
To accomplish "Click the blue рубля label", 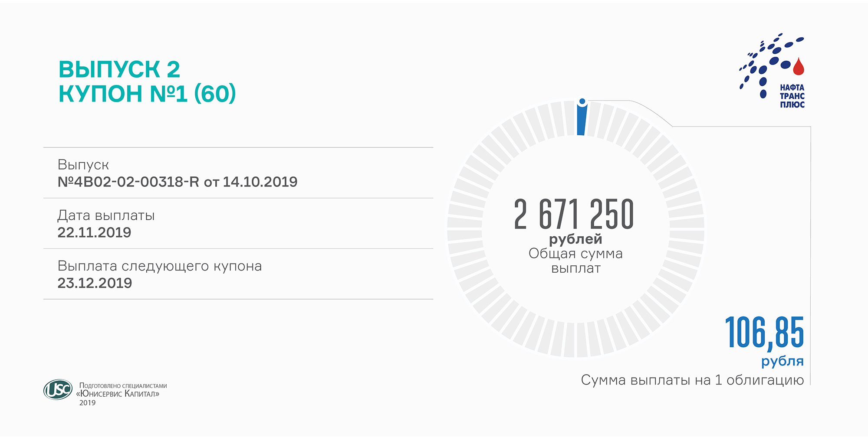I will coord(782,361).
